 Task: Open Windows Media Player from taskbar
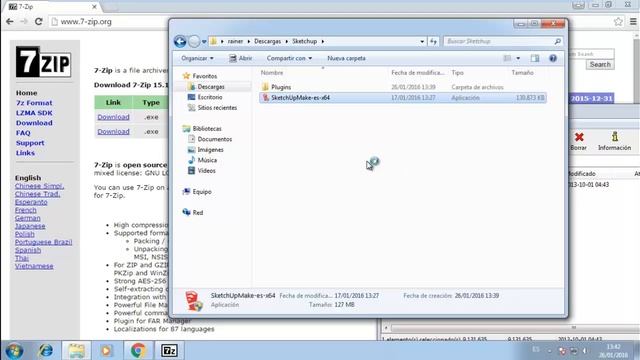[x=106, y=351]
